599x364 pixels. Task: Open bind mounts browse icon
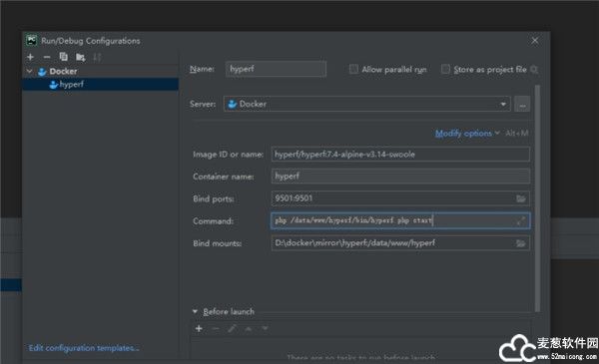click(521, 243)
